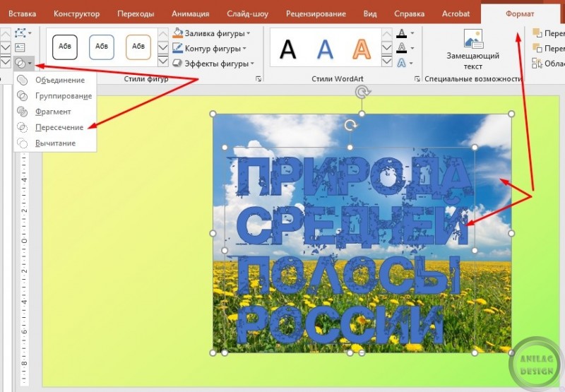The width and height of the screenshot is (565, 392).
Task: Switch to the Переходы tab
Action: point(136,13)
